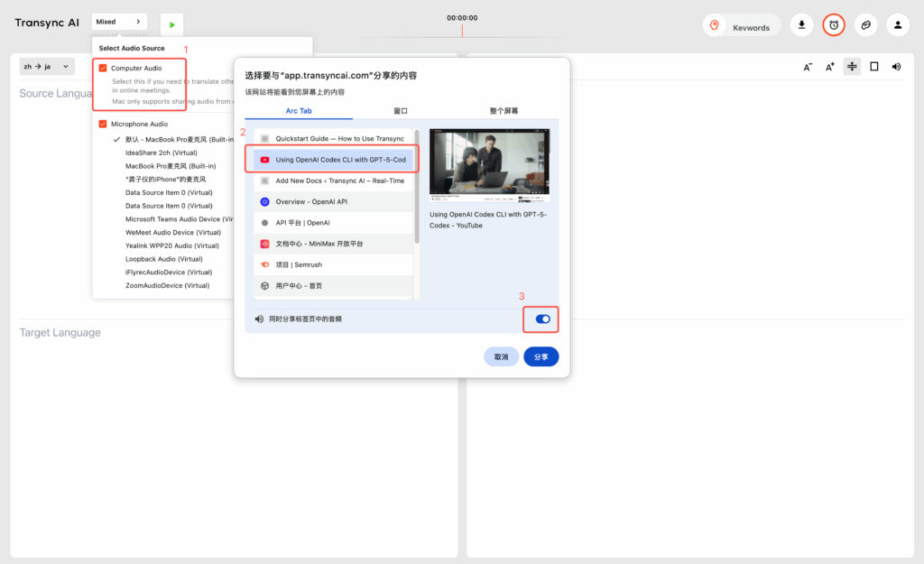Uncheck the Microphone Audio checkbox

(104, 124)
